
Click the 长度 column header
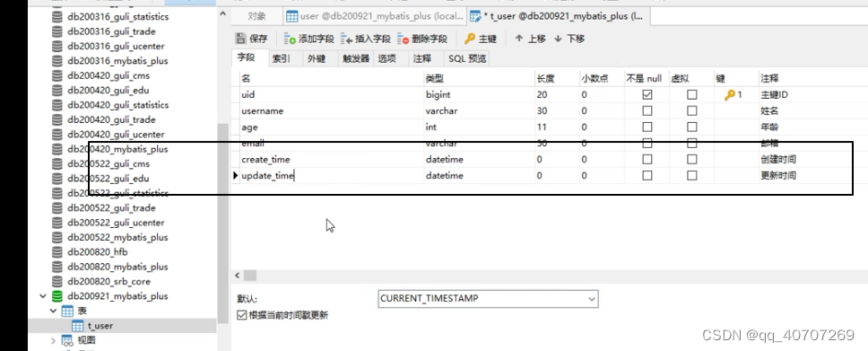pos(556,79)
